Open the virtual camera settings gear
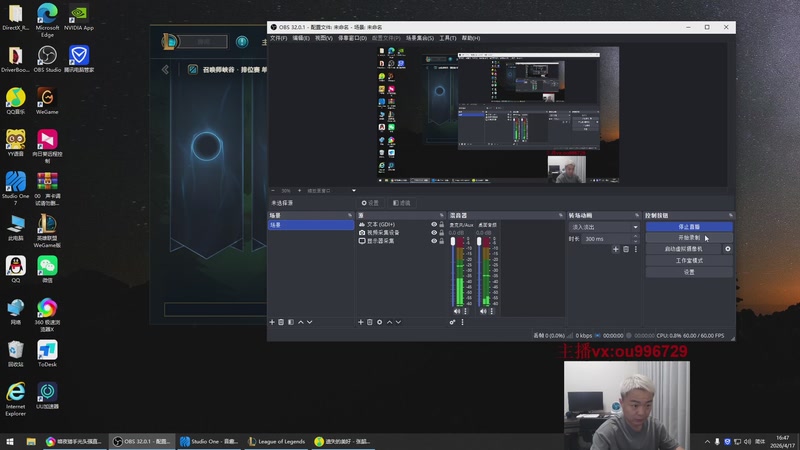Screen dimensions: 800x450 click(x=728, y=249)
